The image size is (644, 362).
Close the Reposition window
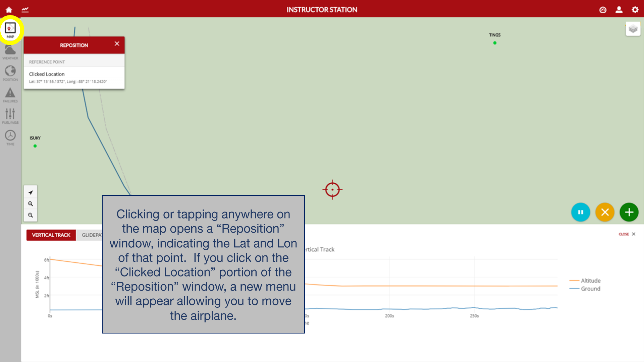coord(117,44)
